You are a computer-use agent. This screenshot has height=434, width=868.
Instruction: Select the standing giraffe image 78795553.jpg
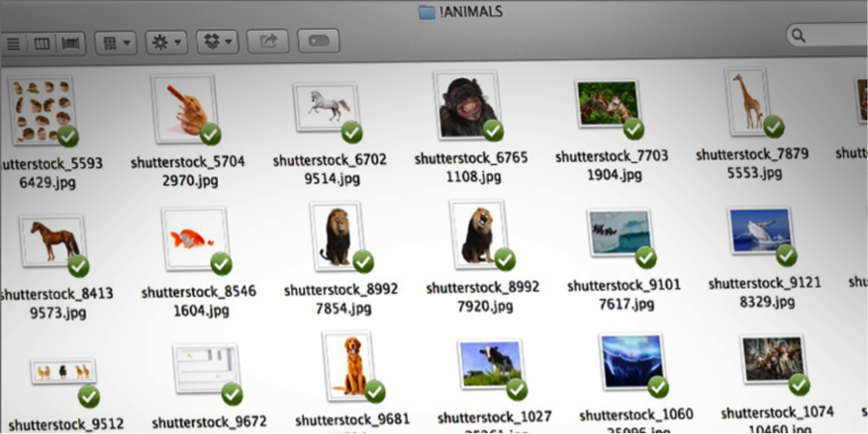[748, 101]
